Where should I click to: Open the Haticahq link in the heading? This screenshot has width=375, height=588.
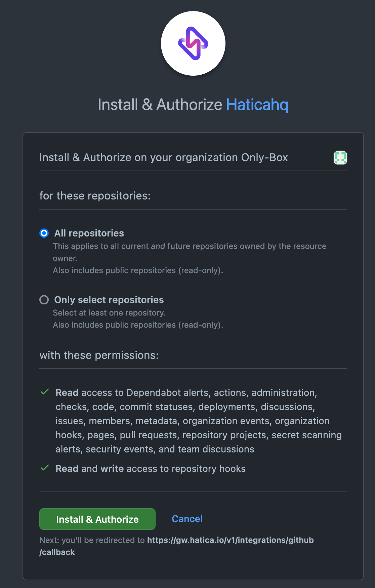pyautogui.click(x=257, y=105)
